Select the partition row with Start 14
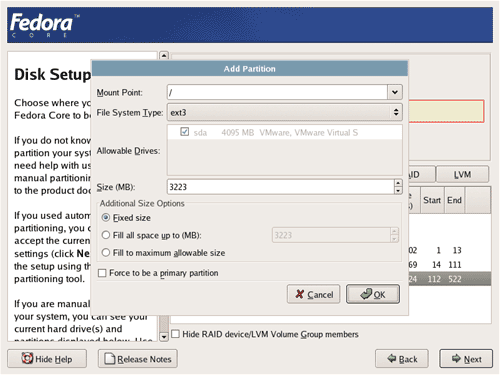The height and width of the screenshot is (375, 500). pos(450,265)
